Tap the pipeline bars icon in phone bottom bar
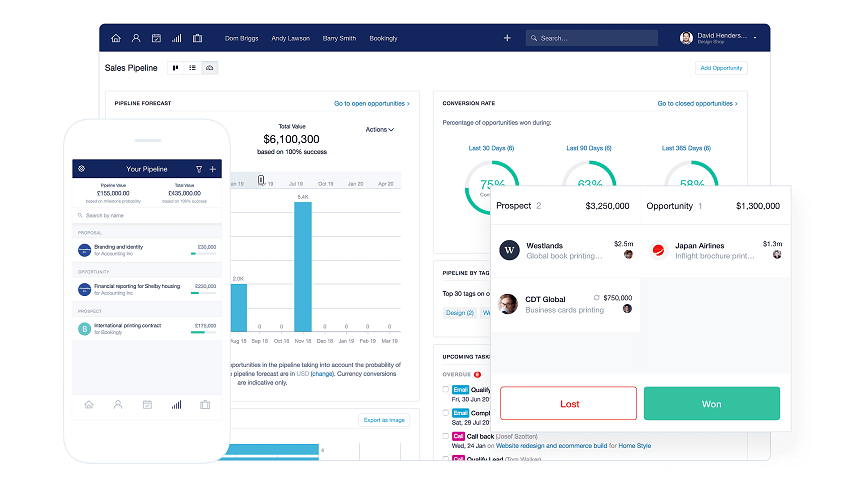This screenshot has height=498, width=856. click(x=176, y=405)
